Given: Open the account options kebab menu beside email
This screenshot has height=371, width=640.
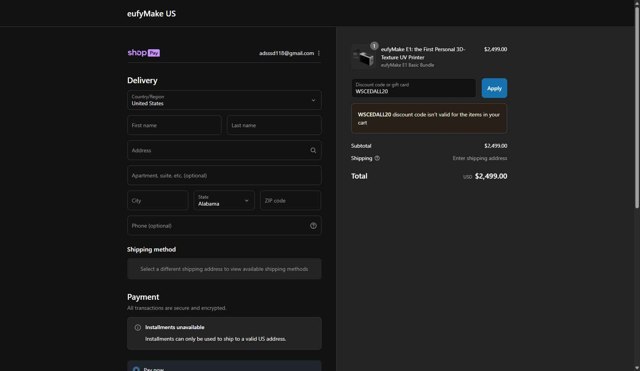Looking at the screenshot, I should (x=319, y=53).
